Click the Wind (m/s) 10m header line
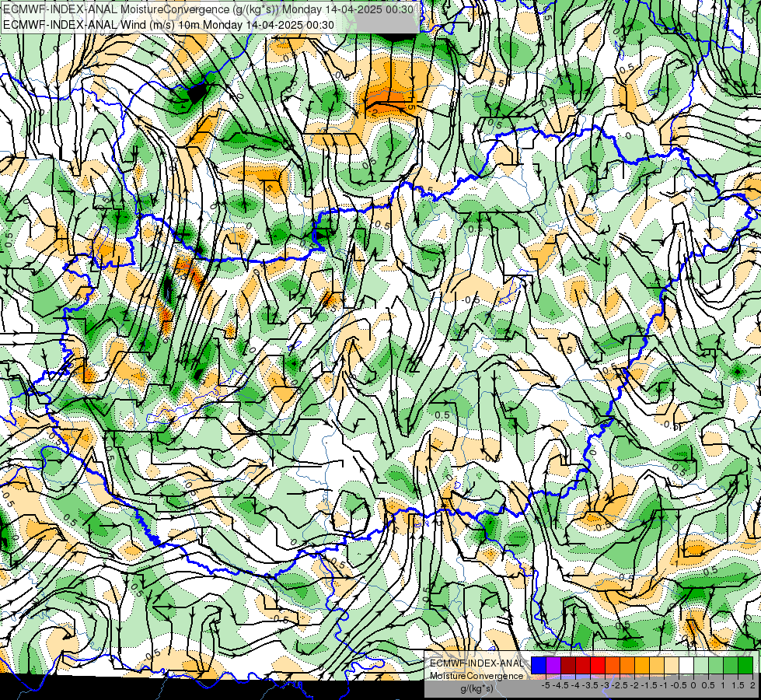This screenshot has height=700, width=761. click(x=169, y=25)
